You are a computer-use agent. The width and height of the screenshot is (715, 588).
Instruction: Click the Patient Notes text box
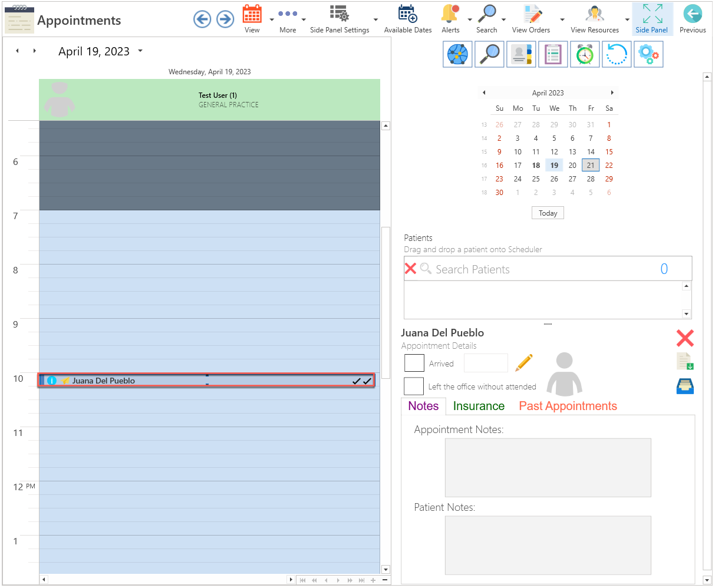tap(548, 546)
